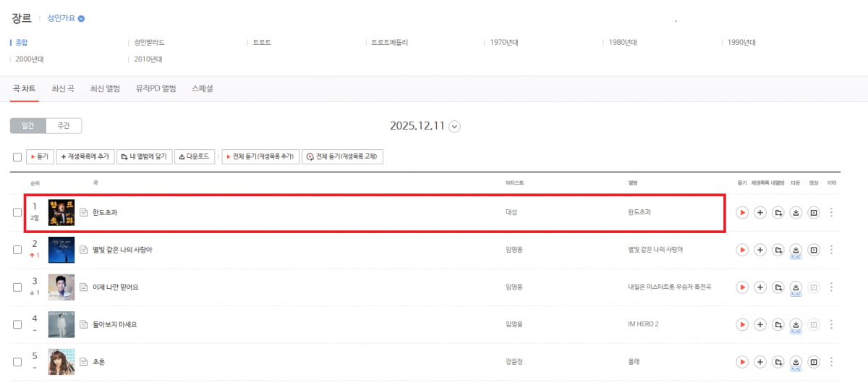Select the checkbox for rank 3 song
Viewport: 868px width, 383px height.
(17, 287)
